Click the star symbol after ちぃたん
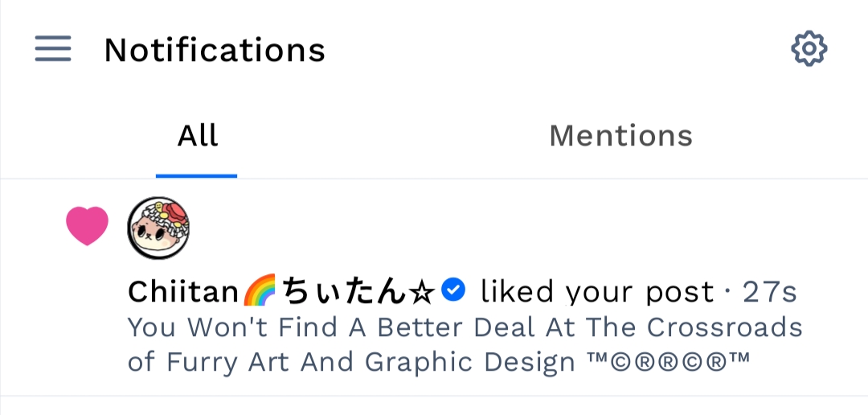Image resolution: width=868 pixels, height=415 pixels. click(423, 291)
